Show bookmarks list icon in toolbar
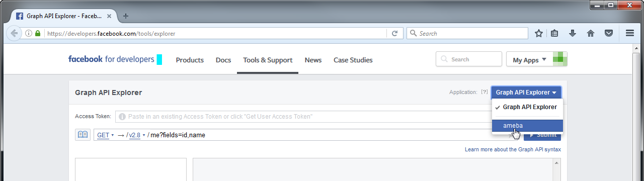The width and height of the screenshot is (644, 181). click(554, 34)
